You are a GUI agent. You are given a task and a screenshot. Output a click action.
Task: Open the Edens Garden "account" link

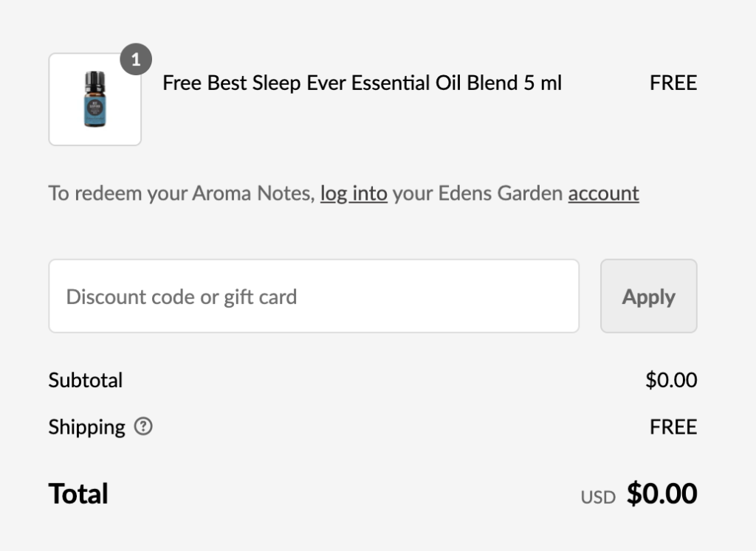[603, 193]
